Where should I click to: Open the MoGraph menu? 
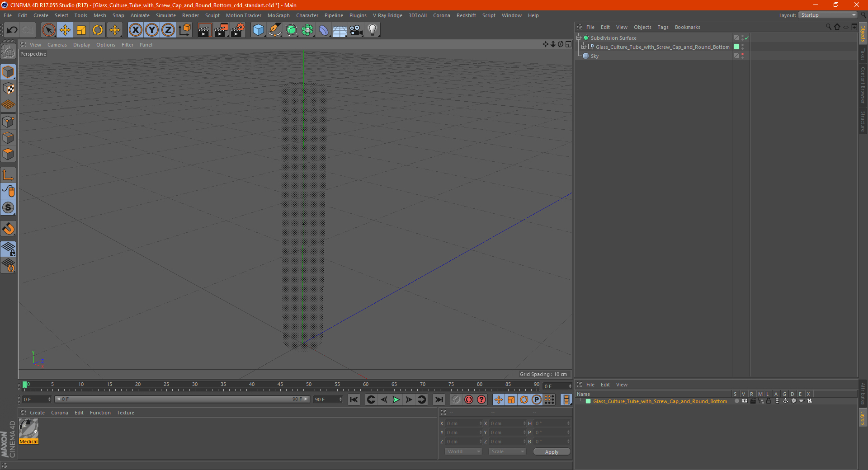(278, 15)
